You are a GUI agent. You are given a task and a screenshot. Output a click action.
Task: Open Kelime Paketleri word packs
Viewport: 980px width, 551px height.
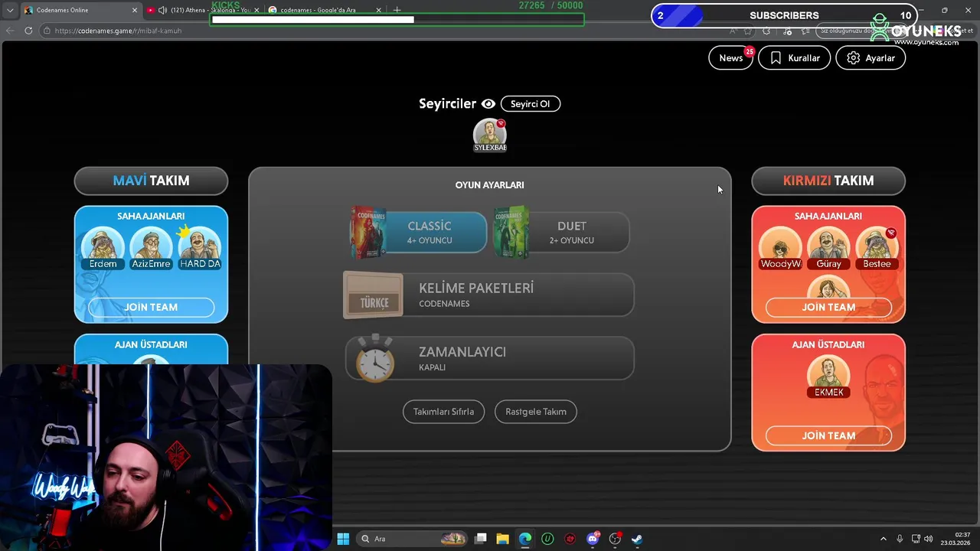[488, 295]
